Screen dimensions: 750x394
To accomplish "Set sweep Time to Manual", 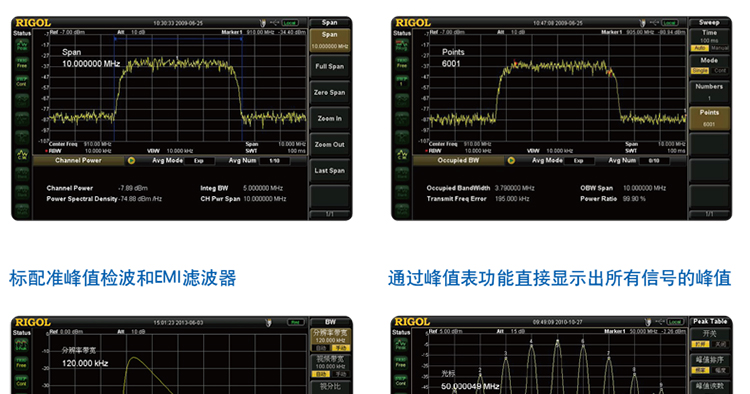I will [719, 48].
